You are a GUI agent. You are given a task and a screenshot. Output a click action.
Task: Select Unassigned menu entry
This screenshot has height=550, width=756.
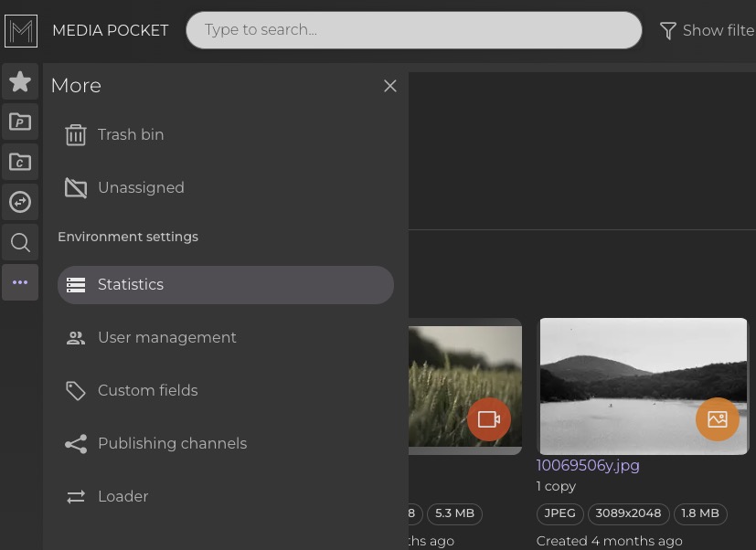(x=140, y=187)
